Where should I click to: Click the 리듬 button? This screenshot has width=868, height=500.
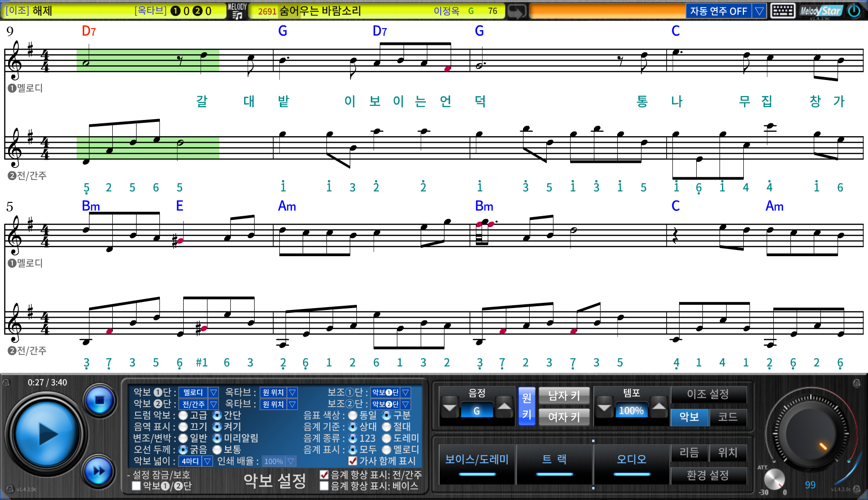[690, 453]
